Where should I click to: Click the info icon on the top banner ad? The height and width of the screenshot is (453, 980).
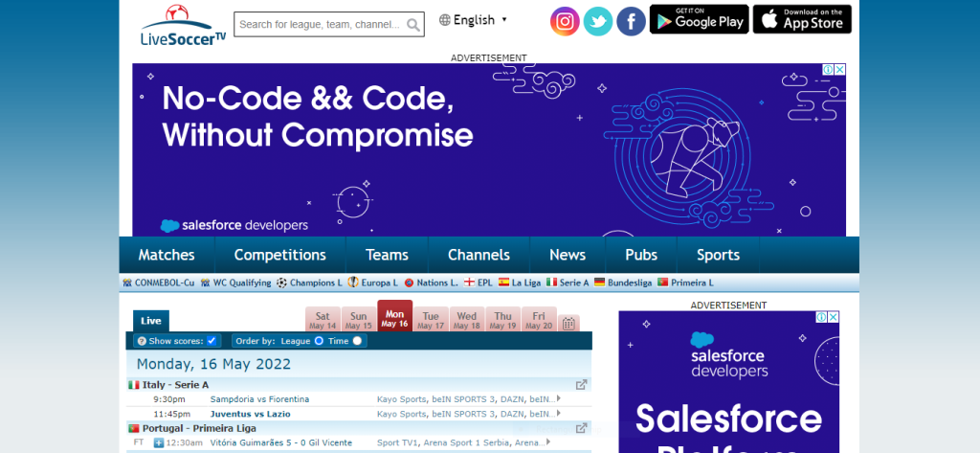[828, 70]
